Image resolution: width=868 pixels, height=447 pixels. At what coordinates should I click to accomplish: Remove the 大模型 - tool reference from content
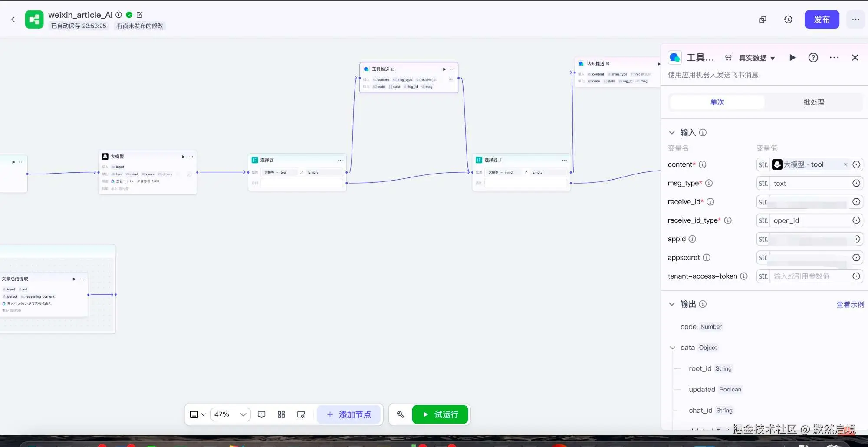[x=845, y=164]
